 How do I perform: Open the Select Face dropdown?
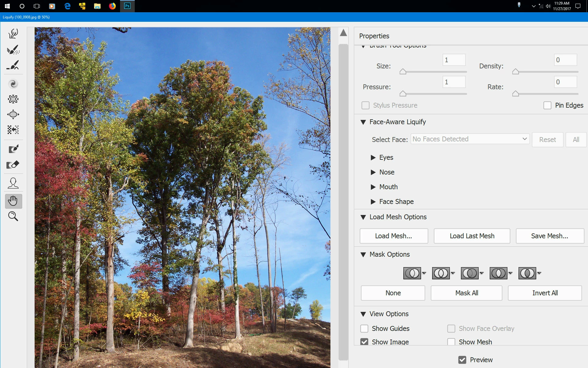click(x=470, y=139)
